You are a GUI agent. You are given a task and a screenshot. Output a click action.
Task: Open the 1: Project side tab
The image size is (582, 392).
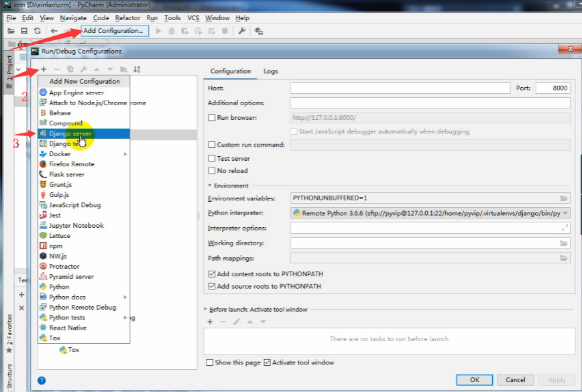click(x=9, y=72)
